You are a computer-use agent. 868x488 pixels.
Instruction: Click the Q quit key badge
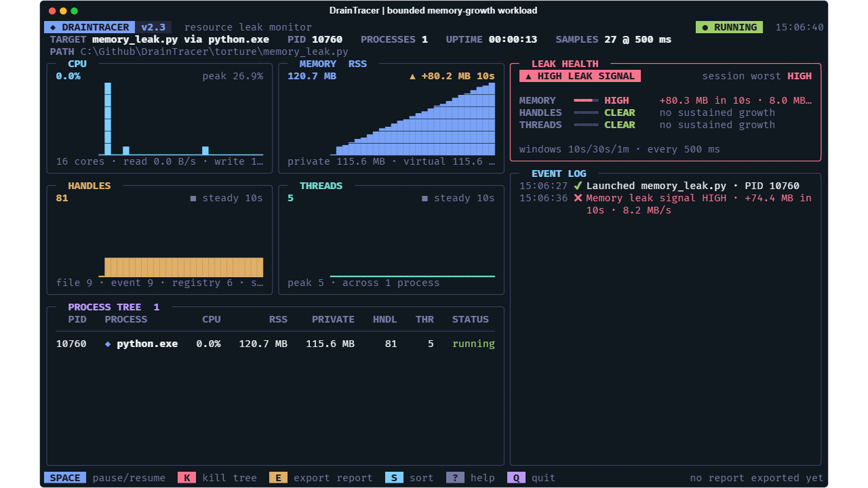516,478
